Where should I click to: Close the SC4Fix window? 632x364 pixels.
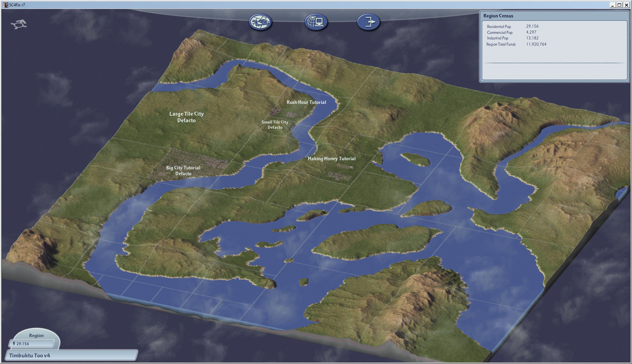tap(627, 4)
